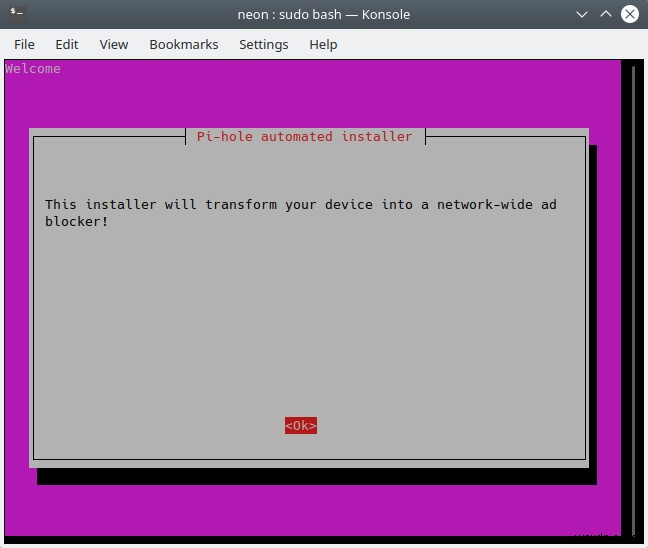The image size is (648, 548).
Task: Open the View menu
Action: point(114,44)
